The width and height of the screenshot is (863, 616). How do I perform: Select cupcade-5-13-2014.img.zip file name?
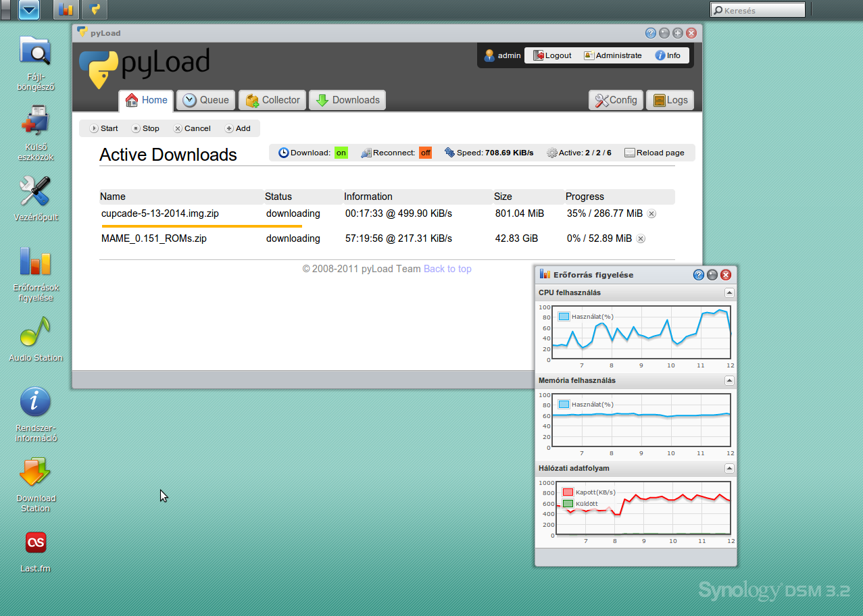pos(160,213)
